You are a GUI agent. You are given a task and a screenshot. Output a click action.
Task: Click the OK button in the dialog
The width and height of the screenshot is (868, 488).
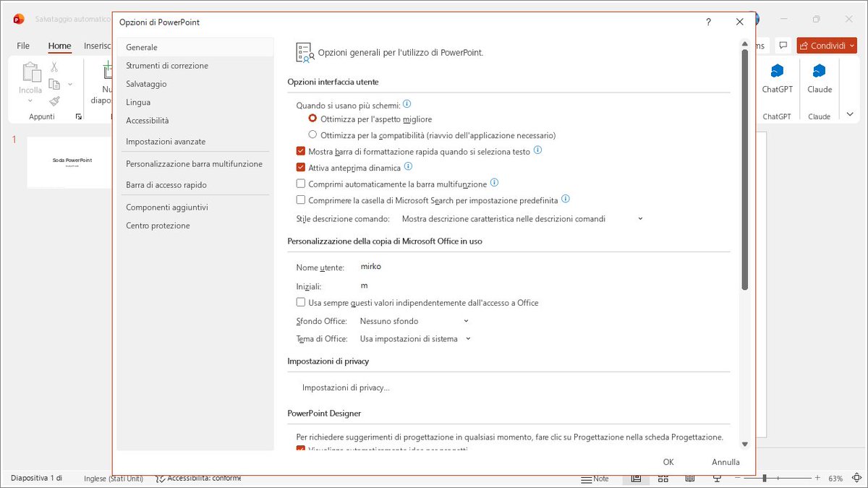[x=668, y=462]
